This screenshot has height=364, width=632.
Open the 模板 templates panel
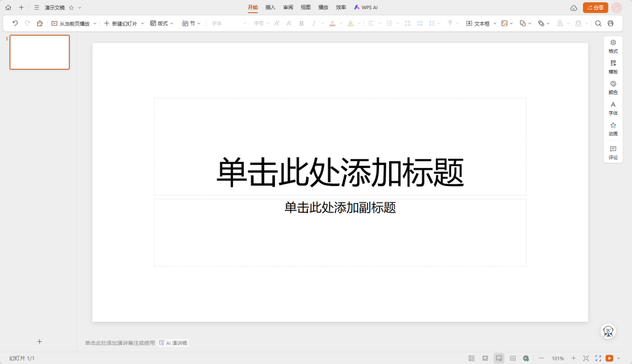click(613, 67)
